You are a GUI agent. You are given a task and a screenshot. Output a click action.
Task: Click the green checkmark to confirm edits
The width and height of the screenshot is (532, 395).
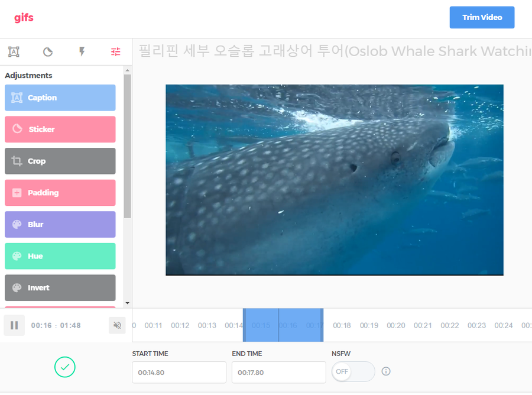coord(65,367)
